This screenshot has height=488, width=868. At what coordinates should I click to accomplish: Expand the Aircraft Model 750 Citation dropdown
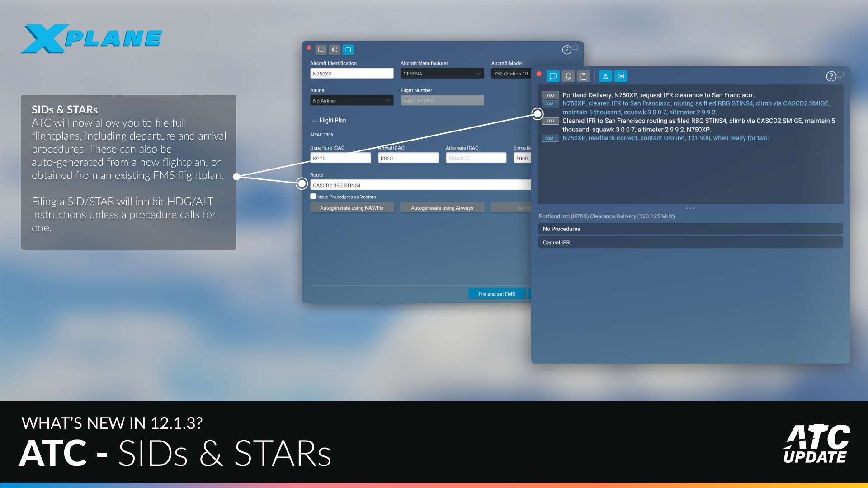(x=511, y=73)
